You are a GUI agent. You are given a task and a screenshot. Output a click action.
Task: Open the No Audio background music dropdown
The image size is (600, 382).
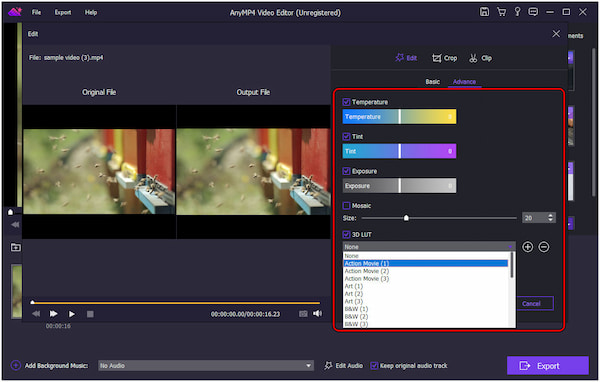click(x=206, y=366)
